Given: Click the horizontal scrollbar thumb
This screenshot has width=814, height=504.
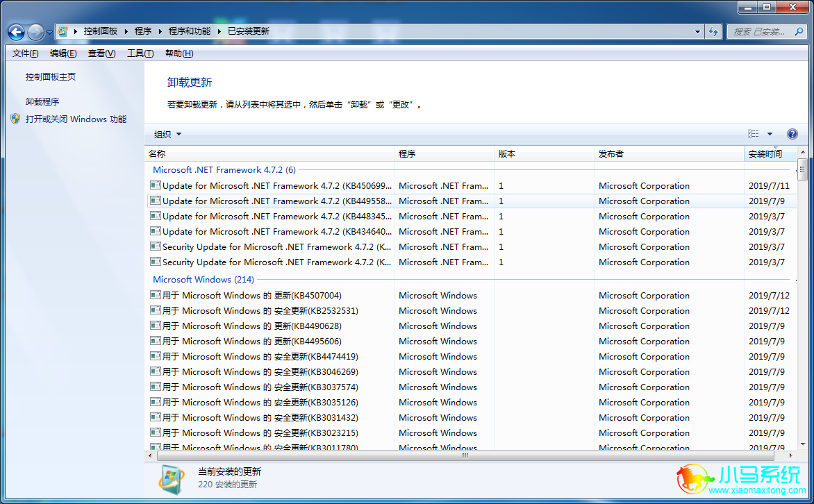Looking at the screenshot, I should pyautogui.click(x=465, y=455).
